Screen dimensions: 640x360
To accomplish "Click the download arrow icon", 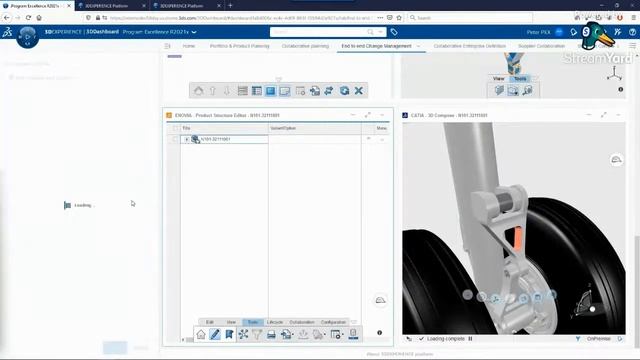I will (x=303, y=334).
